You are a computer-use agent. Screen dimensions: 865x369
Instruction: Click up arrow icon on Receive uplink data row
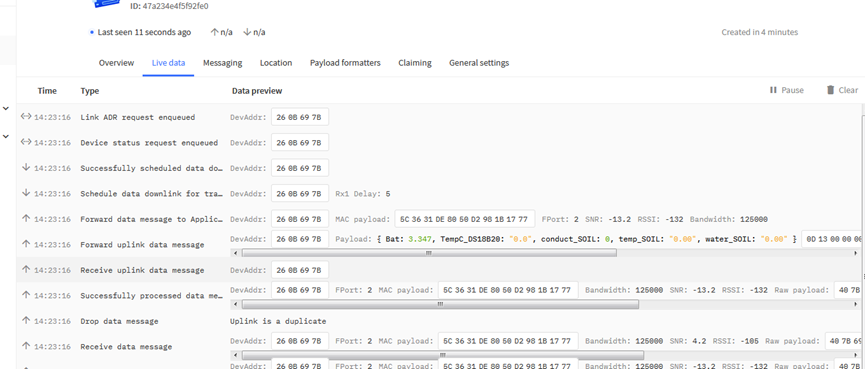point(25,270)
